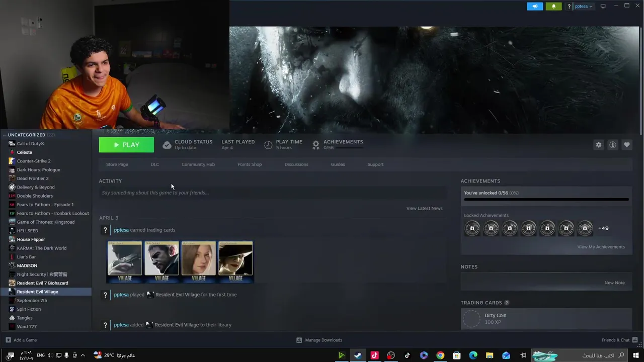Click View Latest News link
The height and width of the screenshot is (362, 644).
pyautogui.click(x=425, y=208)
